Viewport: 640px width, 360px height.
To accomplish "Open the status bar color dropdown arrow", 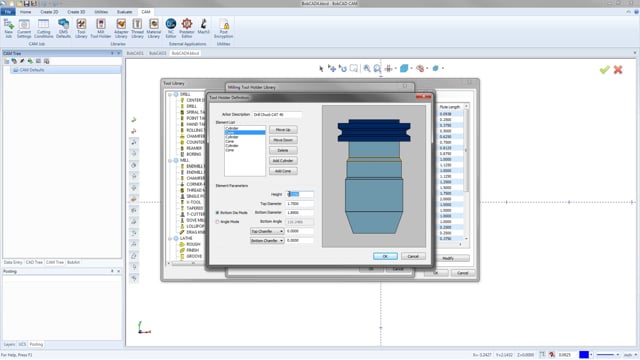I will [x=591, y=355].
